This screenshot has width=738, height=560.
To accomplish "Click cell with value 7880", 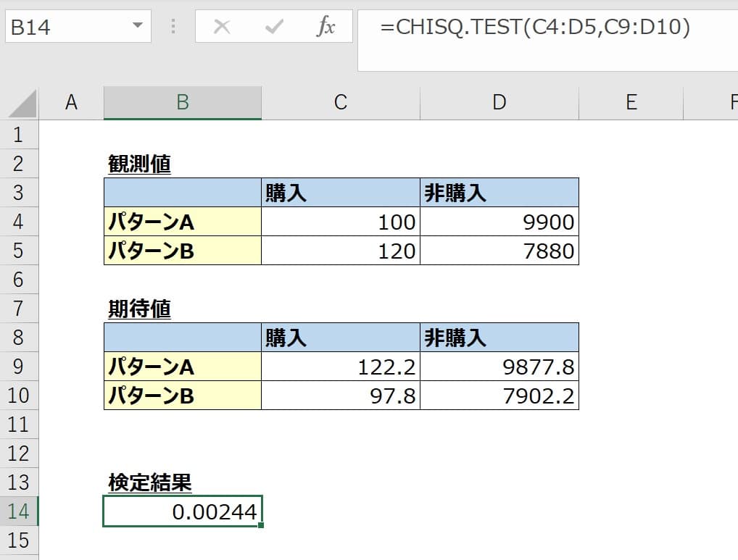I will [x=499, y=251].
